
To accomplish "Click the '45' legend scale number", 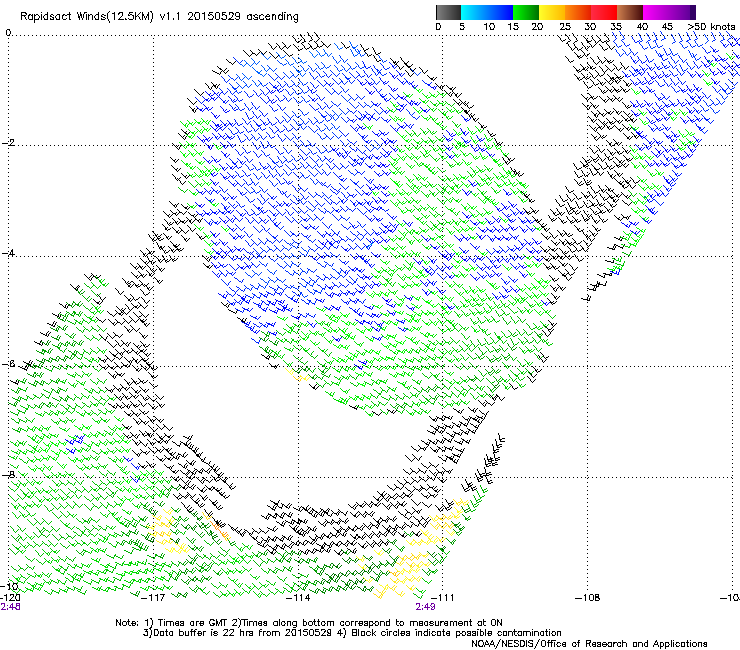I will pos(667,27).
